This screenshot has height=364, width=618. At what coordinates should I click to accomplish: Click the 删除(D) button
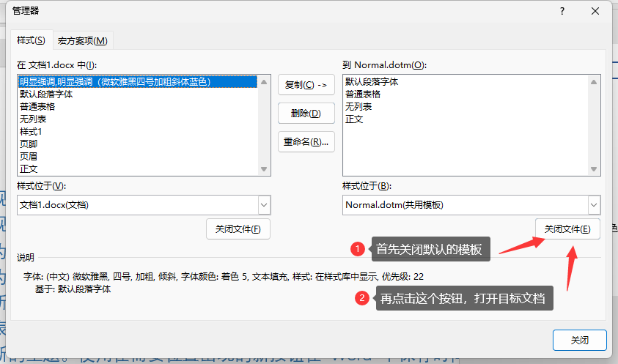pos(306,114)
